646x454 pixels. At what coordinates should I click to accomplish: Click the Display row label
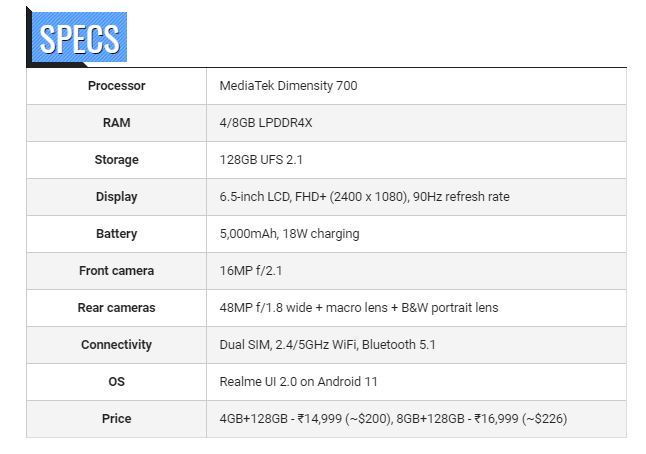coord(116,197)
